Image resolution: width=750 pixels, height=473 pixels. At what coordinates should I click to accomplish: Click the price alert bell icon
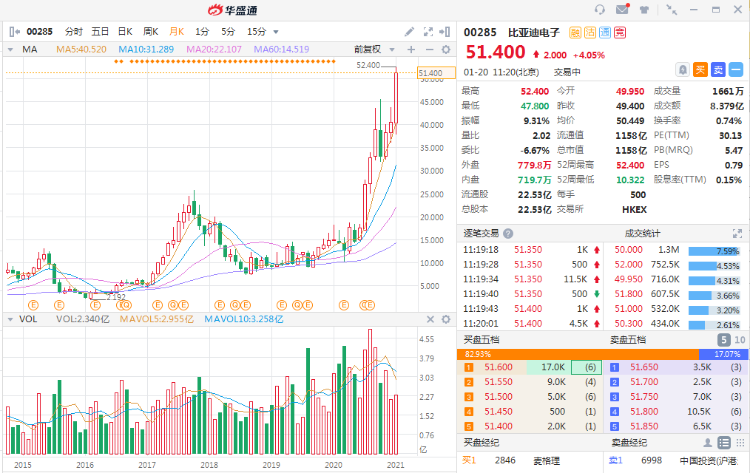[682, 69]
